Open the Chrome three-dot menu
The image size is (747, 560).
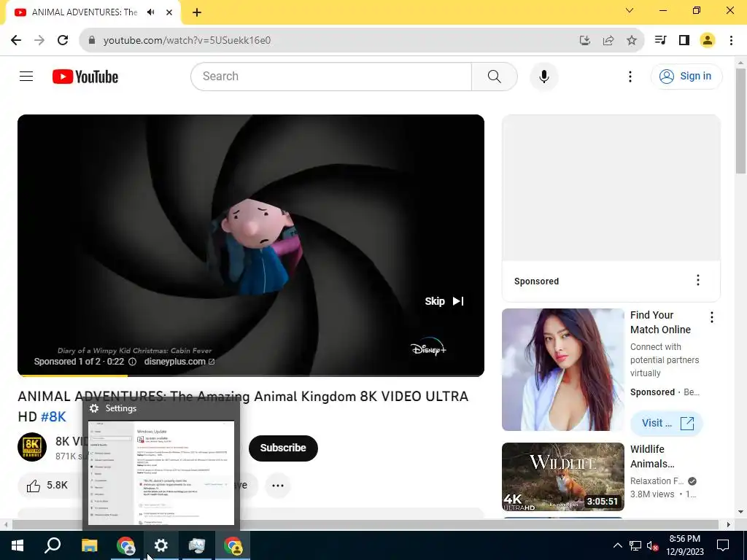731,40
